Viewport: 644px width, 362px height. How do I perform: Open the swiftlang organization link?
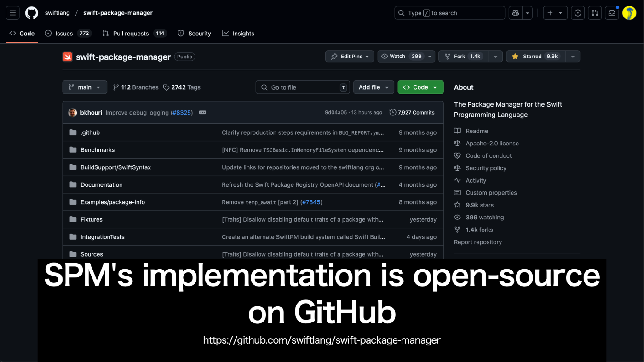click(57, 13)
